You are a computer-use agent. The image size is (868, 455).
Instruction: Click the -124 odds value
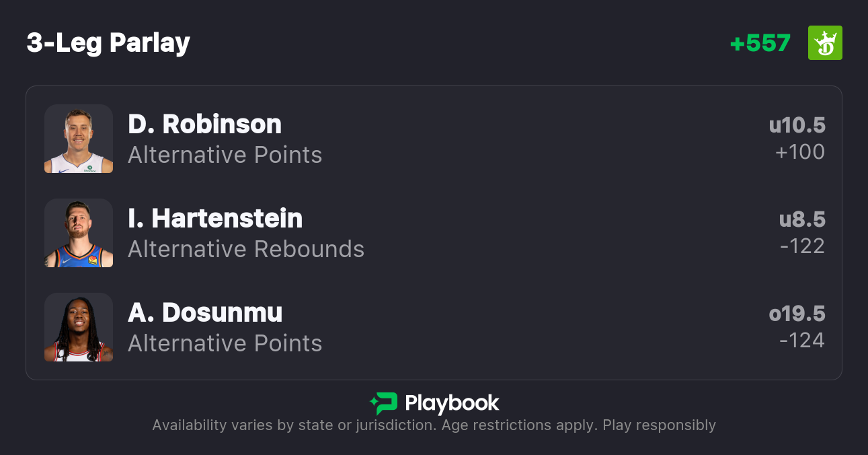pos(802,341)
